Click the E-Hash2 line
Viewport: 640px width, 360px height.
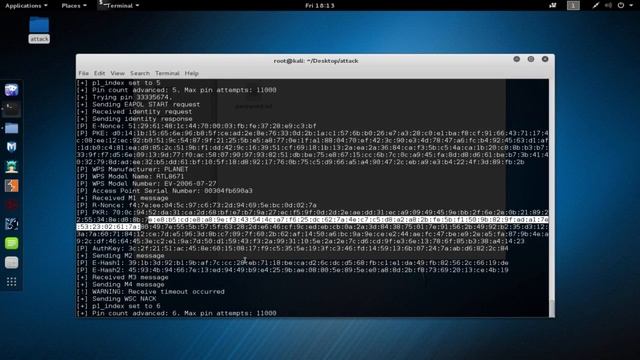(x=293, y=270)
